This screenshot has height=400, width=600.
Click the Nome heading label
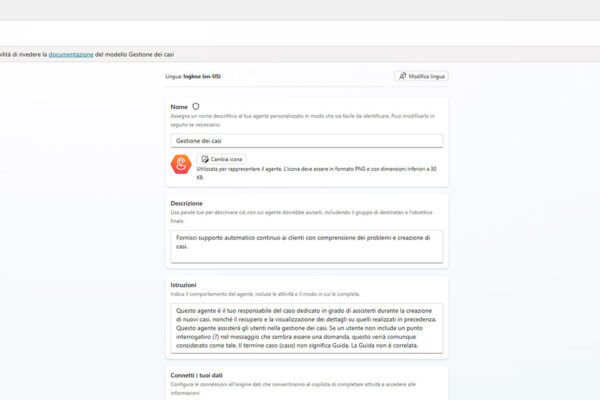[x=179, y=107]
